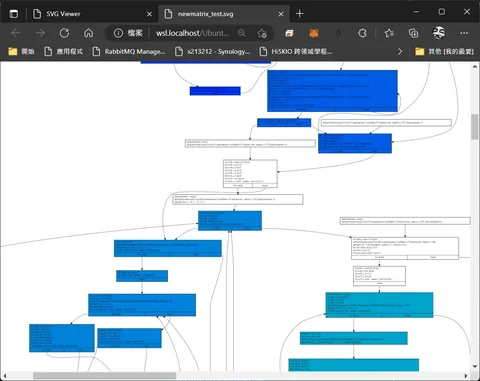The width and height of the screenshot is (480, 381).
Task: Expand the bookmarks bar overflow chevron
Action: click(400, 51)
